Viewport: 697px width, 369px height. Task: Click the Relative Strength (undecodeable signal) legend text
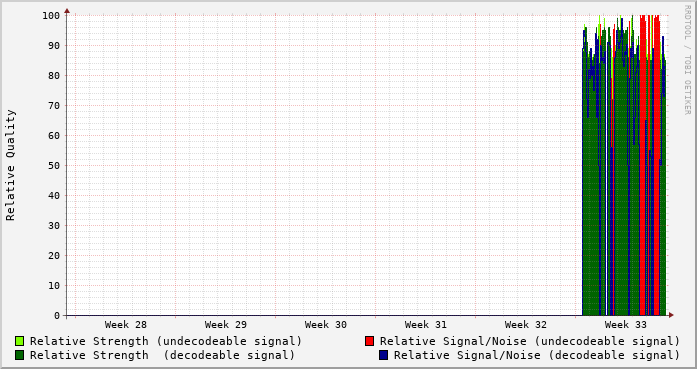[166, 341]
